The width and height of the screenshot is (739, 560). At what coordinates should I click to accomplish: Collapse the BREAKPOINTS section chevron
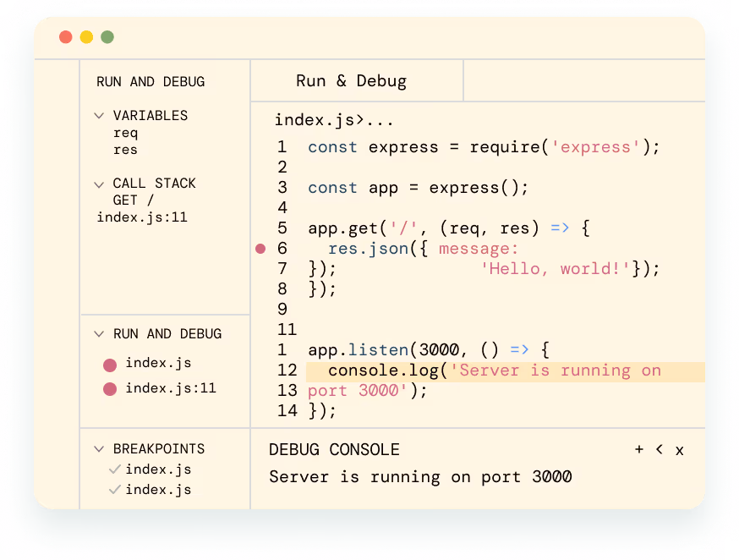click(x=99, y=449)
